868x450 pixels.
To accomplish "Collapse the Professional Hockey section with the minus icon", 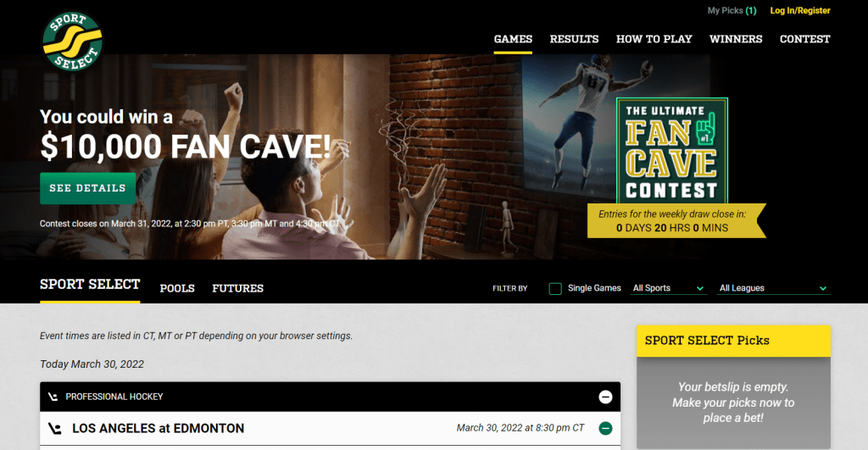I will click(x=605, y=397).
